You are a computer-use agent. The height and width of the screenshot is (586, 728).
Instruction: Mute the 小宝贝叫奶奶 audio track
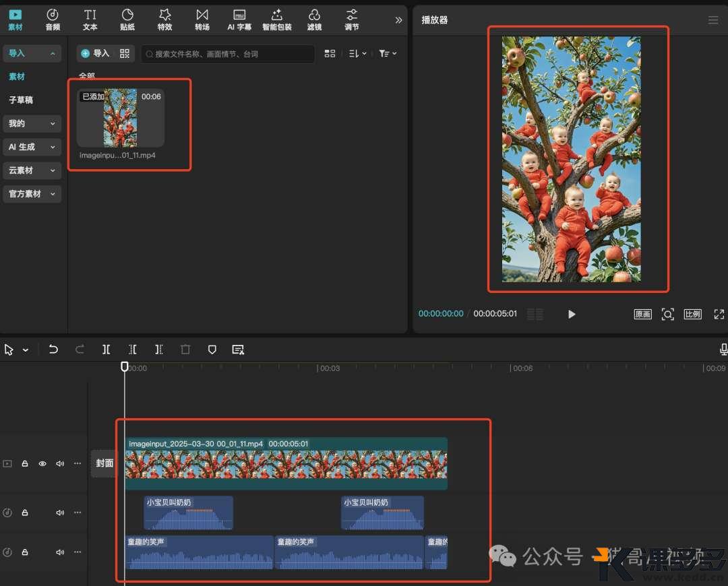click(x=60, y=513)
